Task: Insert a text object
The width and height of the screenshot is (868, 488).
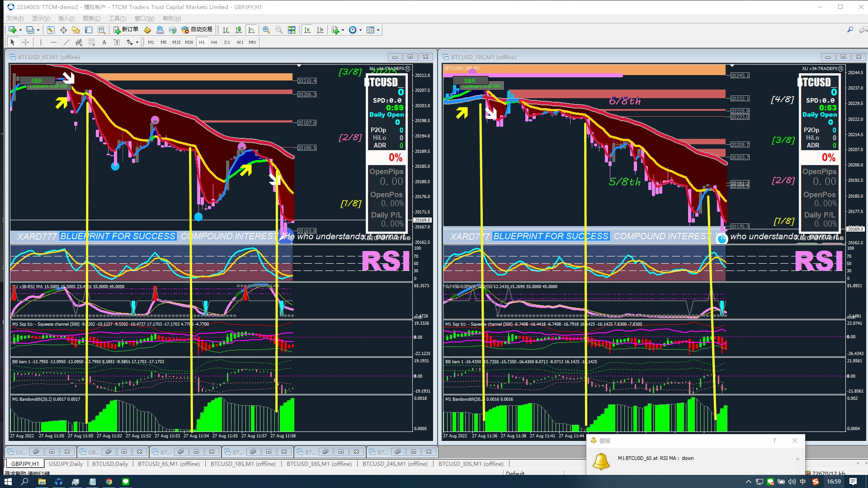Action: [104, 42]
